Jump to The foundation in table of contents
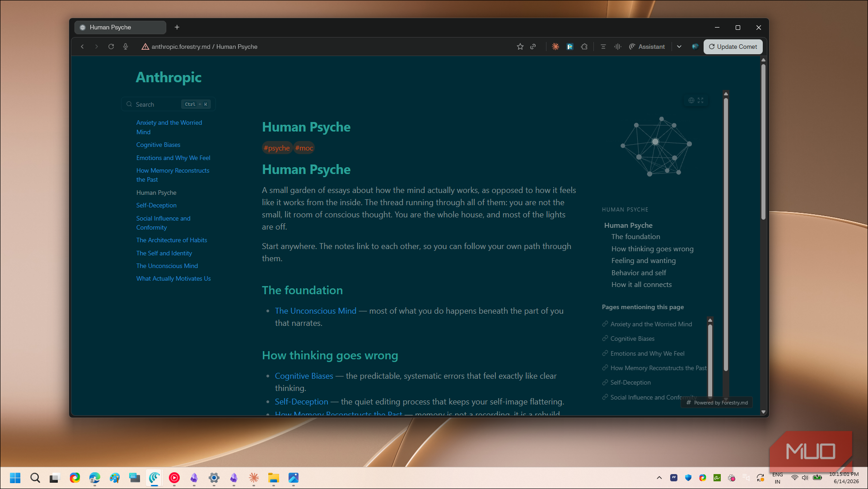868x489 pixels. (x=635, y=236)
